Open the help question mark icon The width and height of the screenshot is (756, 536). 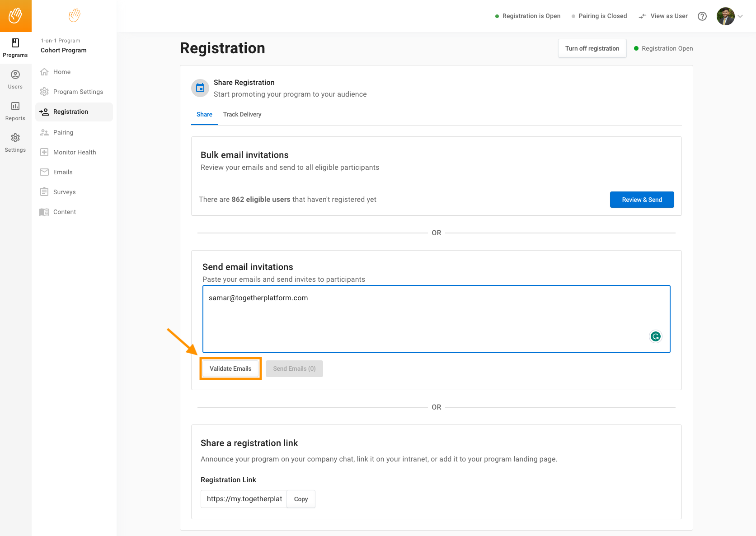702,16
